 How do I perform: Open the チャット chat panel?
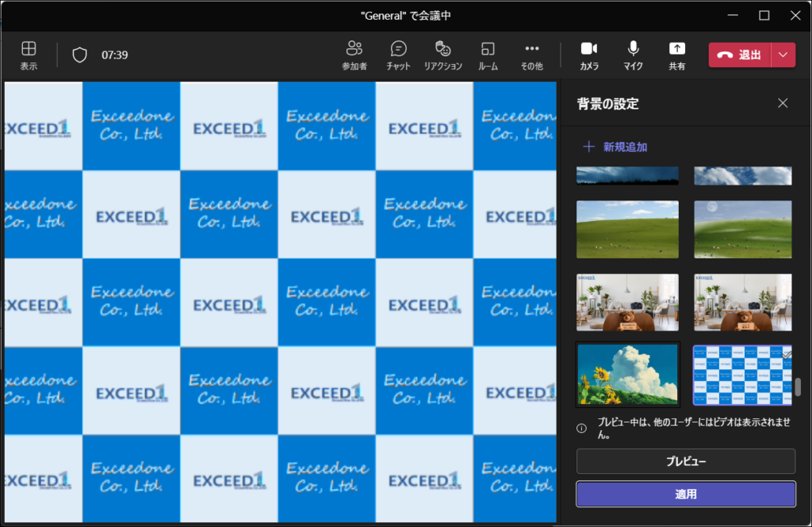point(398,55)
